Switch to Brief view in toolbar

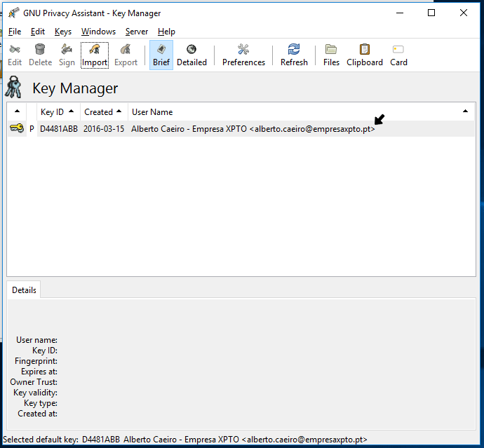tap(161, 55)
